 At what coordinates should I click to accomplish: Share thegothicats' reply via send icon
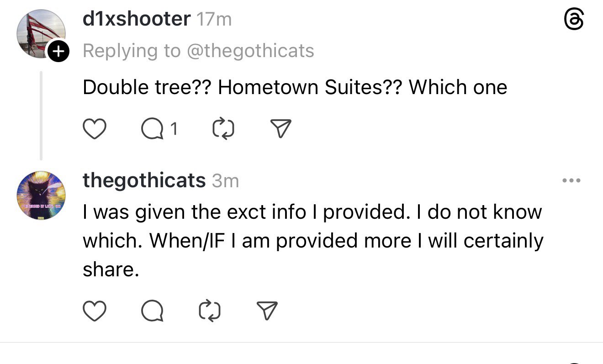[267, 311]
